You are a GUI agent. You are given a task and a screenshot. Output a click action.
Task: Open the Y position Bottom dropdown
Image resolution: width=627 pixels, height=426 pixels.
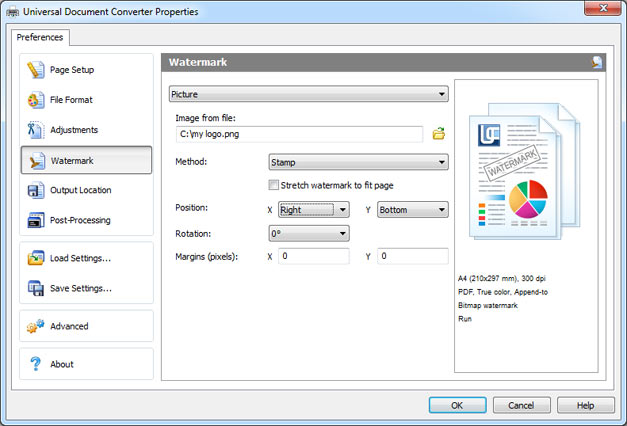[413, 210]
